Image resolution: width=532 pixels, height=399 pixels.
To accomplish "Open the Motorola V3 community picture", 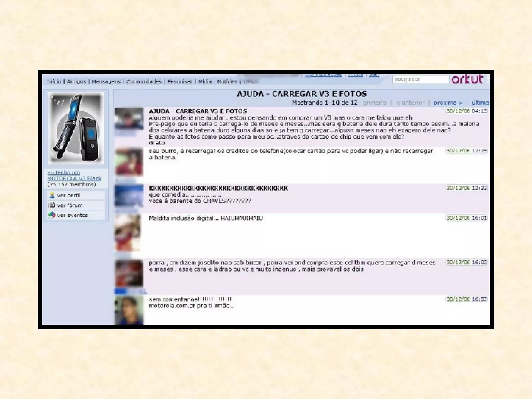I will [x=76, y=128].
